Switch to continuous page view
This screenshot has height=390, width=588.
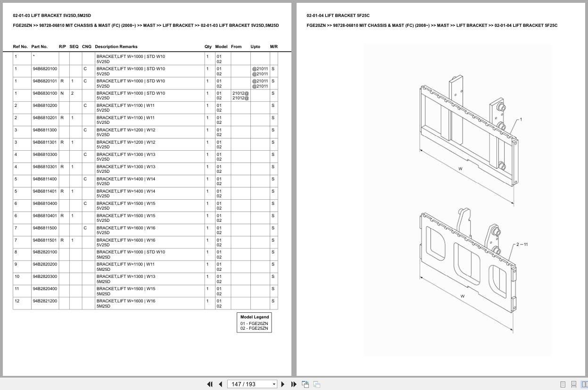574,384
